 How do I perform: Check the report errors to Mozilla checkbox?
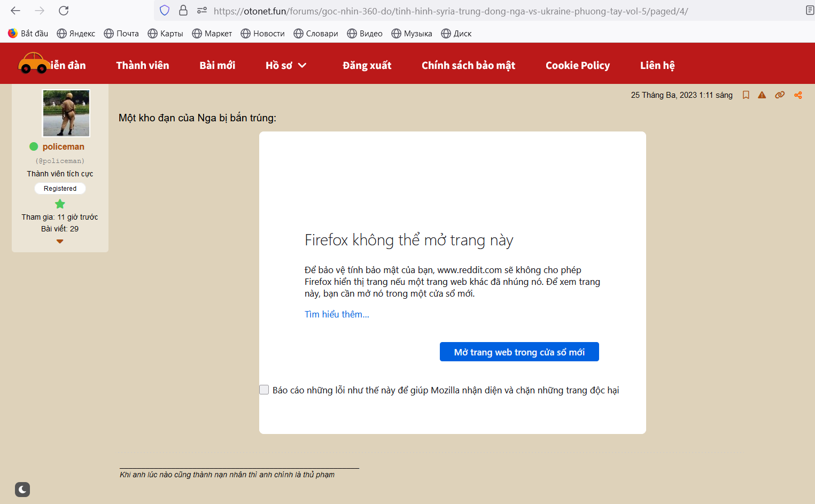264,390
